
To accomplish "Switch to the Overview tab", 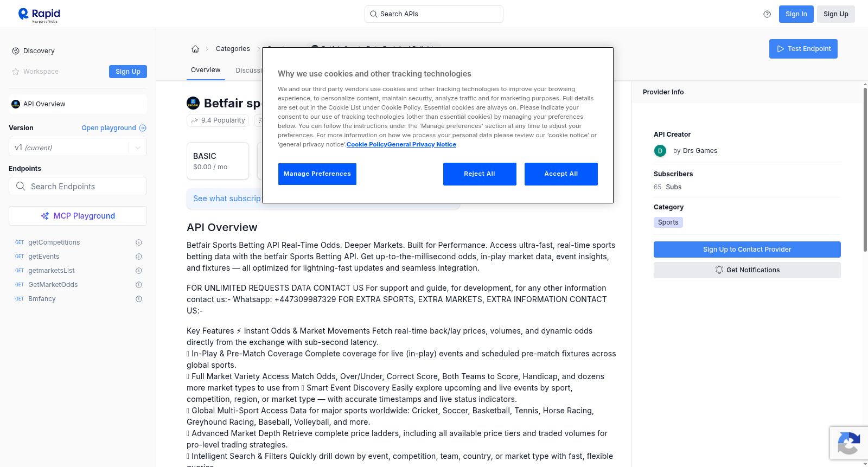I will (206, 70).
